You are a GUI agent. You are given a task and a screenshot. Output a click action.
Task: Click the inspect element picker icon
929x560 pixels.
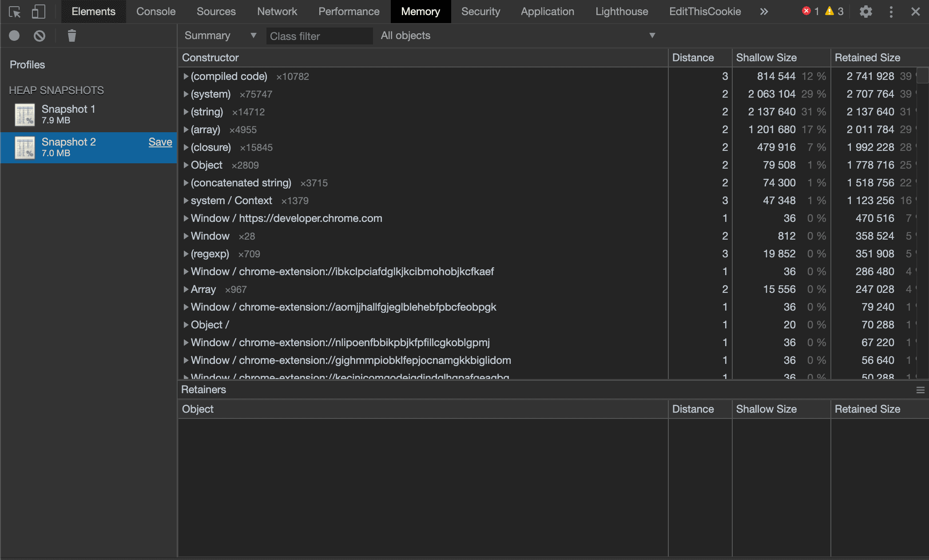click(x=15, y=12)
